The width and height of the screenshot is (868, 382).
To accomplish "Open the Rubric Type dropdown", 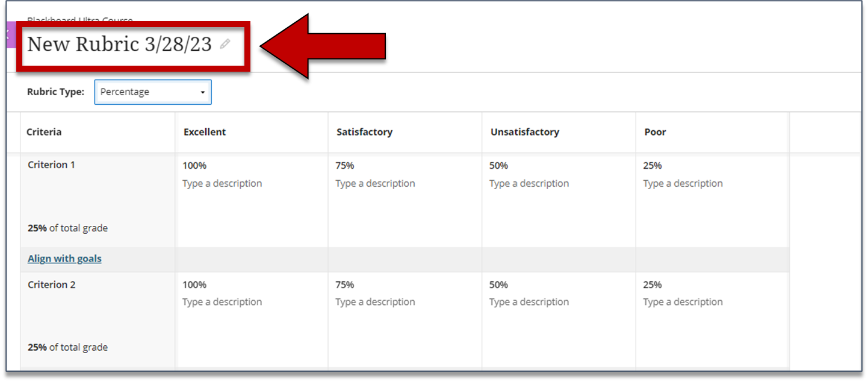I will [x=153, y=92].
